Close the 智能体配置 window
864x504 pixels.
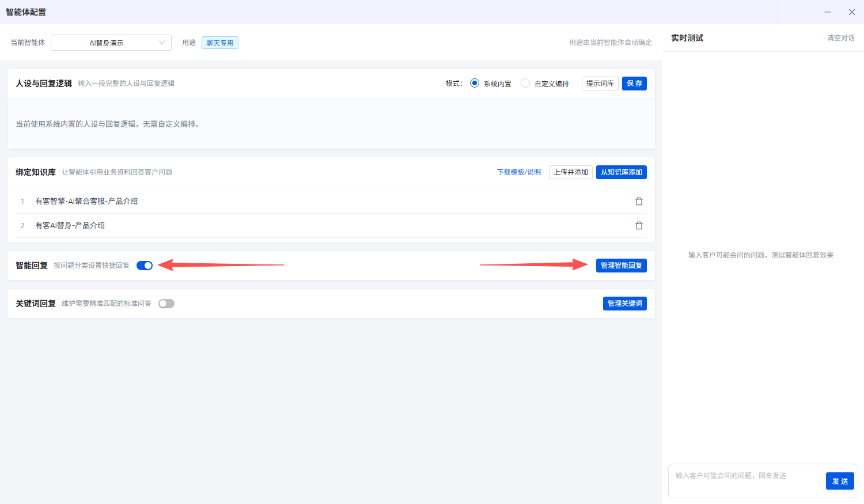coord(852,12)
